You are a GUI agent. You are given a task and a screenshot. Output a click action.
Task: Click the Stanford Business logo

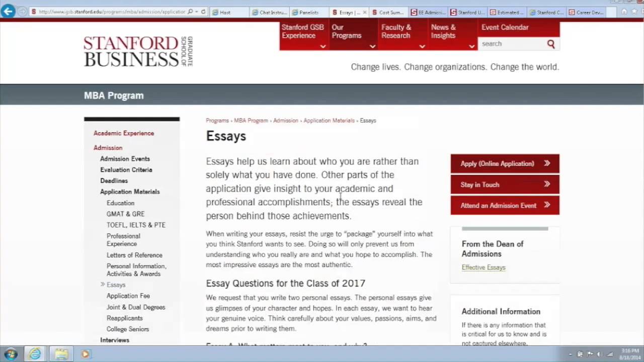(x=138, y=51)
